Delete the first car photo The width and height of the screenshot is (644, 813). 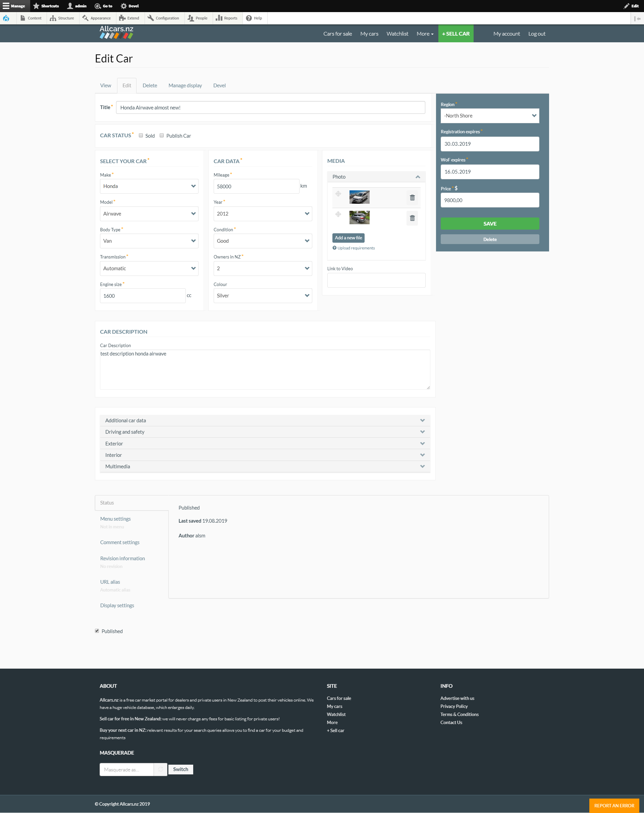pyautogui.click(x=412, y=198)
